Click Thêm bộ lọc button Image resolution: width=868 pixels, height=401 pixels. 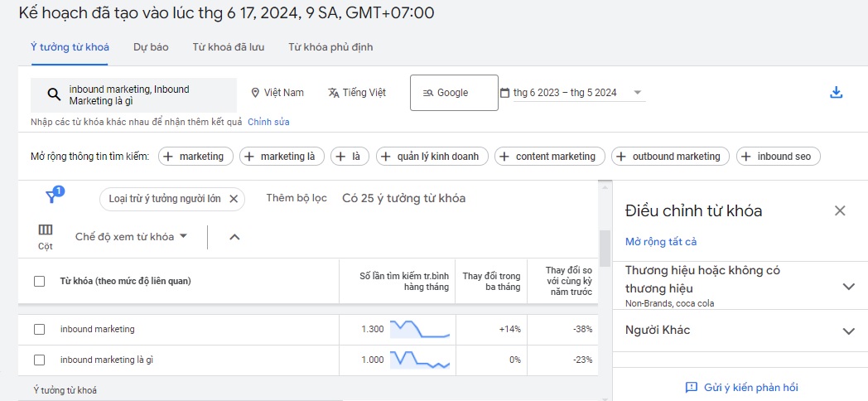point(297,198)
